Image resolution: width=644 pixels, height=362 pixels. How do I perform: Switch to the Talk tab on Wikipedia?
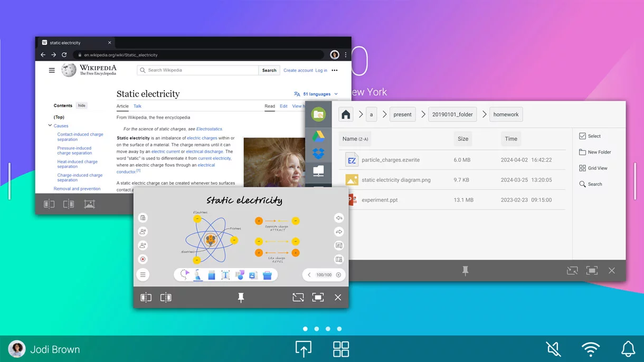click(x=137, y=106)
